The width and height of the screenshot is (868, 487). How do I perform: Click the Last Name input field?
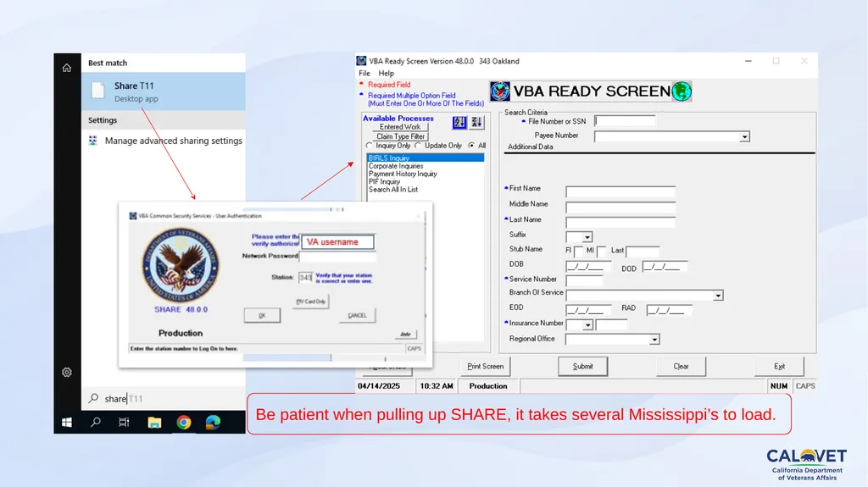point(620,223)
